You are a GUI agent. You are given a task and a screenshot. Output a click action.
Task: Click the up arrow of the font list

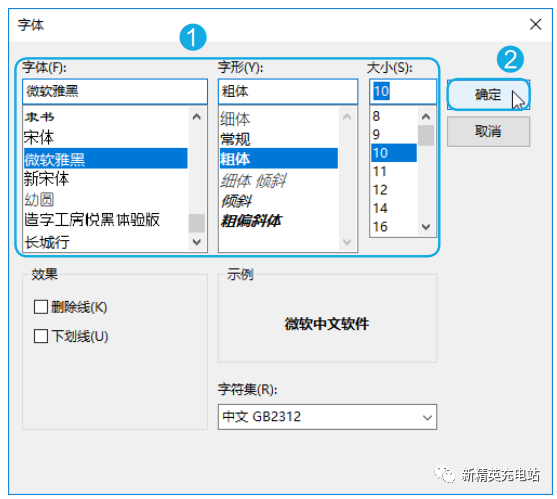click(x=196, y=117)
